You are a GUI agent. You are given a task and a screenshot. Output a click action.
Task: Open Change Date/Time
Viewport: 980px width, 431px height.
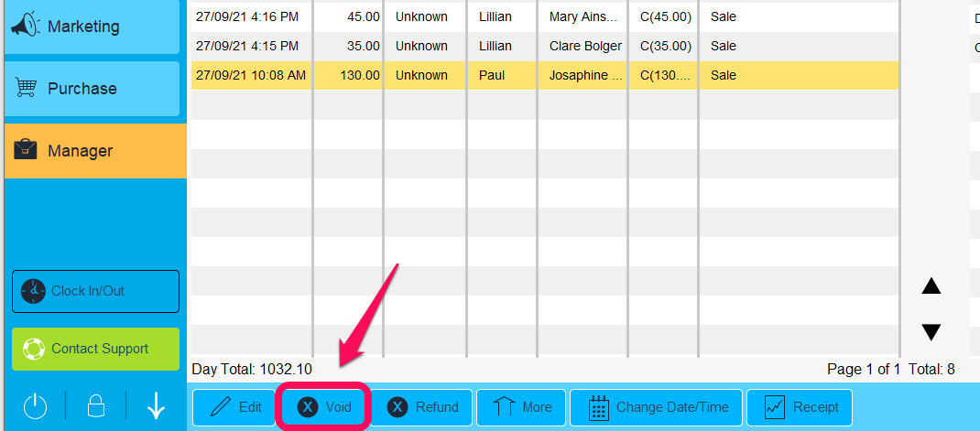[657, 408]
